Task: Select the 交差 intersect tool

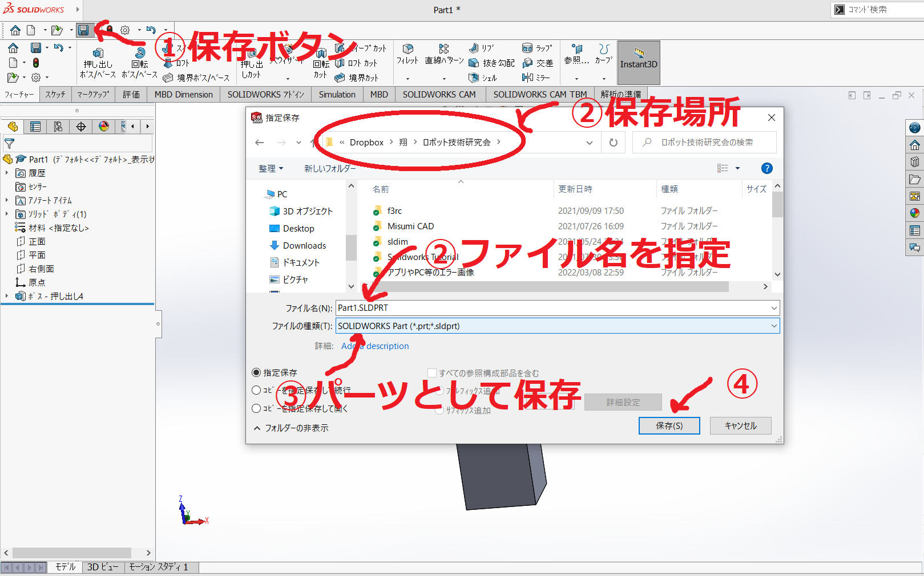Action: coord(538,63)
